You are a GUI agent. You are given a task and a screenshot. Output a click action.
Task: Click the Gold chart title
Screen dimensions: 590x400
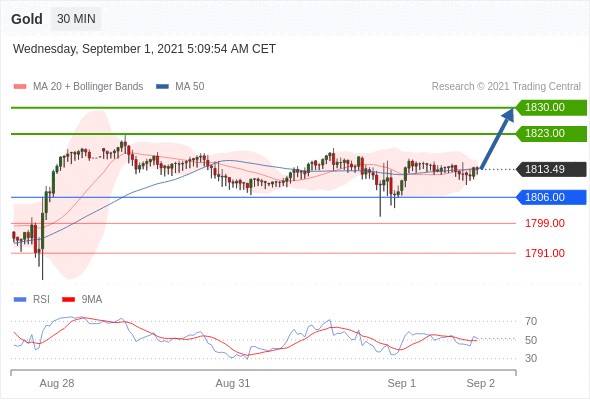click(27, 19)
